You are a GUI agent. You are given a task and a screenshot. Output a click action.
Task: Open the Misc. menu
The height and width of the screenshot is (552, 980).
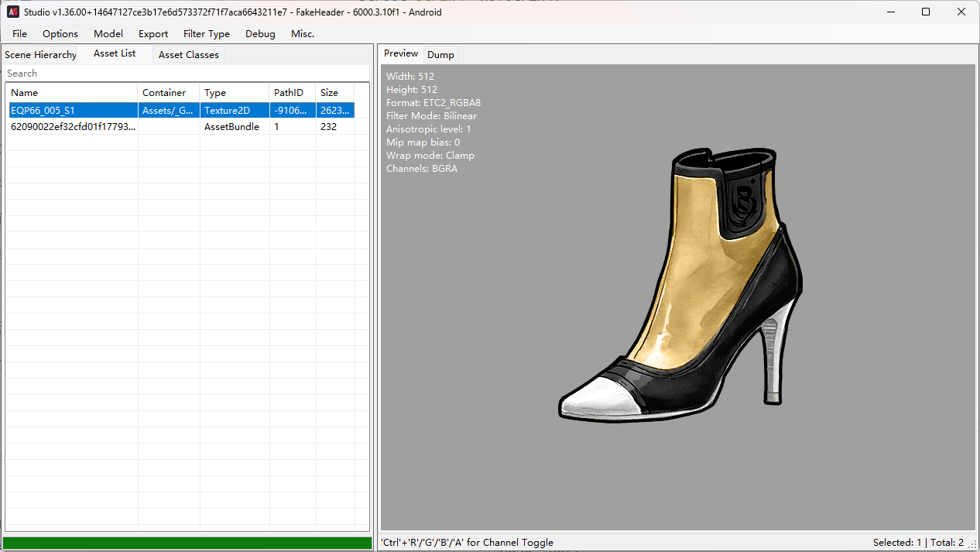click(x=303, y=33)
